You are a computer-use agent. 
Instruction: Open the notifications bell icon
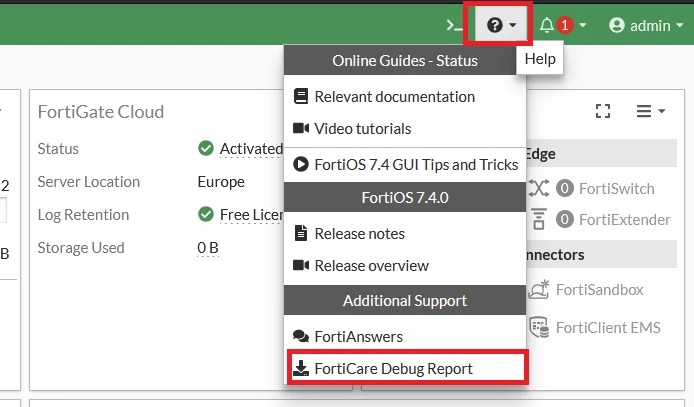tap(547, 25)
